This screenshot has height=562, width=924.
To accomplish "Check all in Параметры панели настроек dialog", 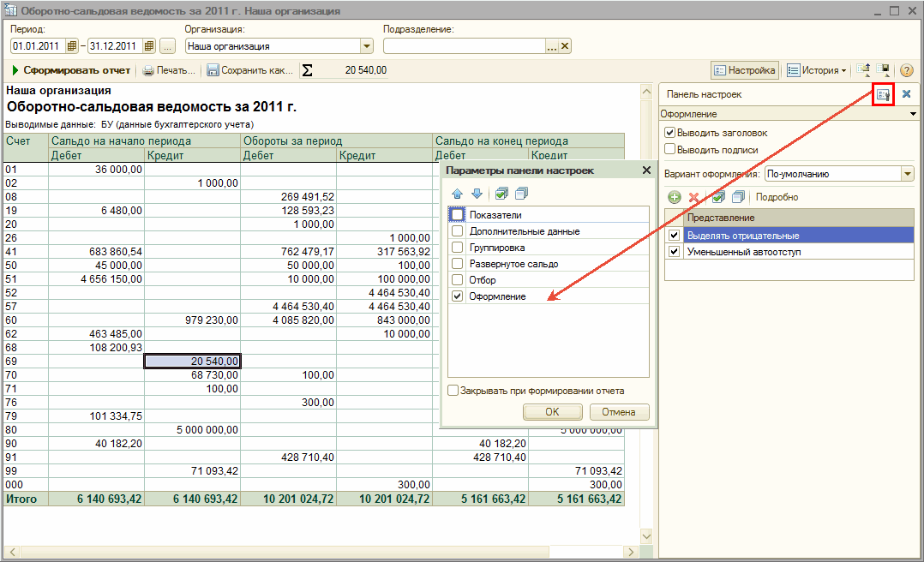I will (501, 194).
